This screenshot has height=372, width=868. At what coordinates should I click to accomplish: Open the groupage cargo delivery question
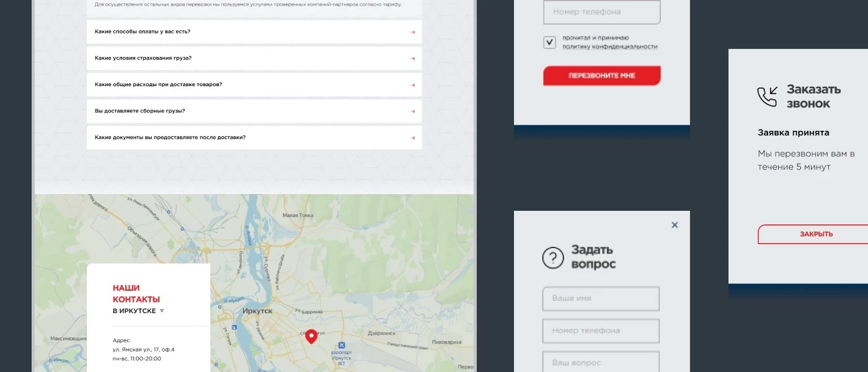coord(254,111)
